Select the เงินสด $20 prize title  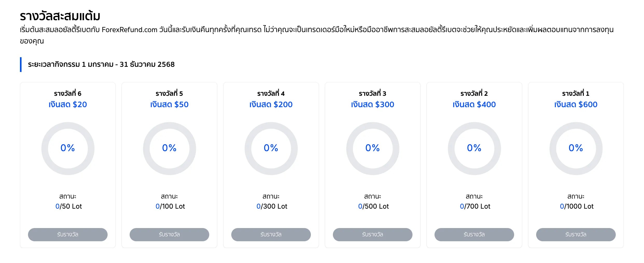(x=68, y=104)
